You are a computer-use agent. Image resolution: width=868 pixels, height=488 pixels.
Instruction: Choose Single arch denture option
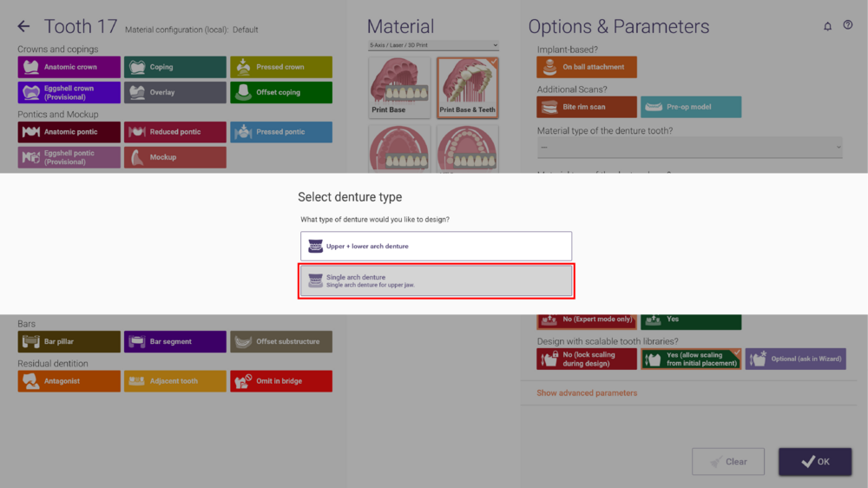coord(437,280)
